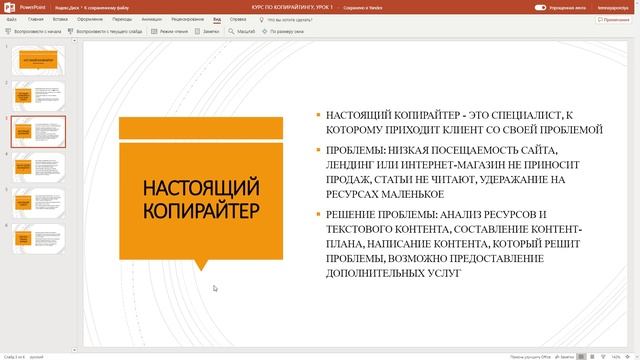Select slide 6 thumbnail in panel
This screenshot has height=360, width=640.
click(x=38, y=238)
